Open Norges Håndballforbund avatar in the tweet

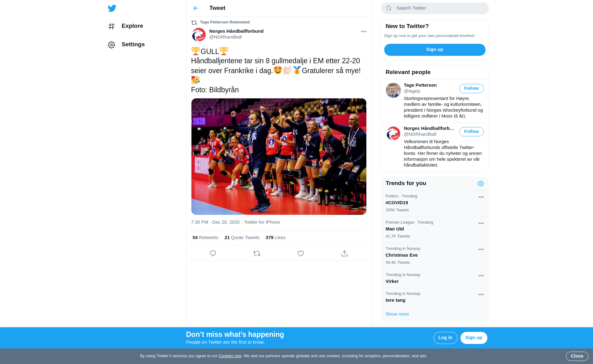(199, 35)
